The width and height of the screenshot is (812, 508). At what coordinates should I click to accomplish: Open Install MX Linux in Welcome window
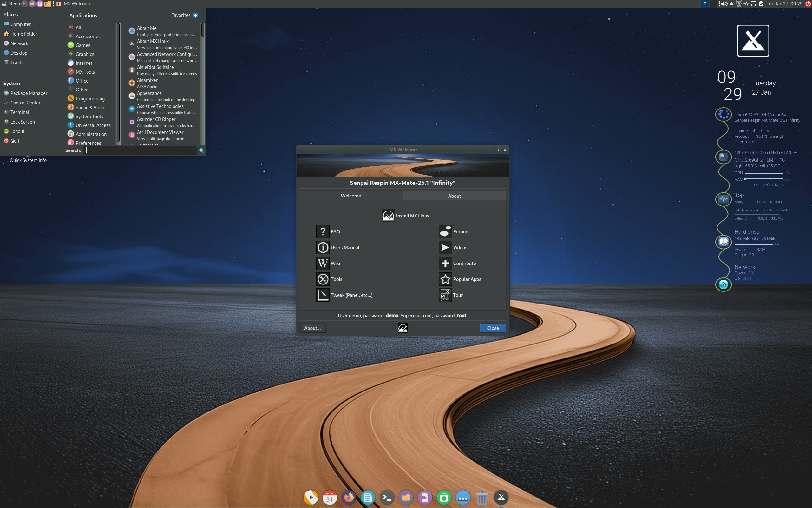point(405,216)
